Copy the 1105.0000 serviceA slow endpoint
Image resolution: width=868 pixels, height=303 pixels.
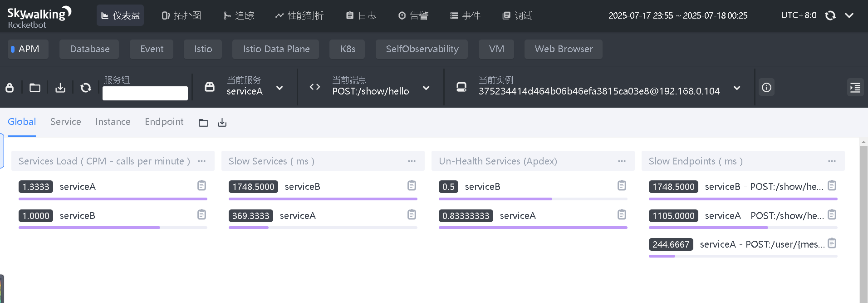832,214
